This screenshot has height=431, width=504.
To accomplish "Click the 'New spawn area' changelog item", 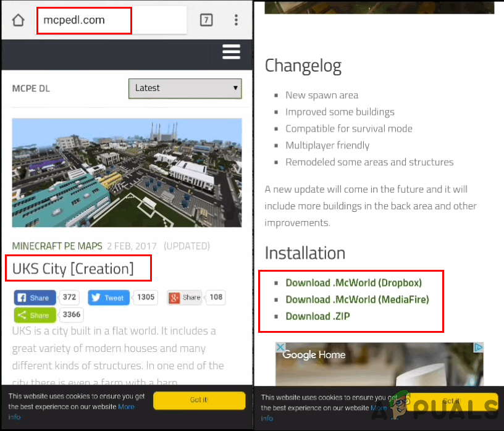I will coord(322,96).
